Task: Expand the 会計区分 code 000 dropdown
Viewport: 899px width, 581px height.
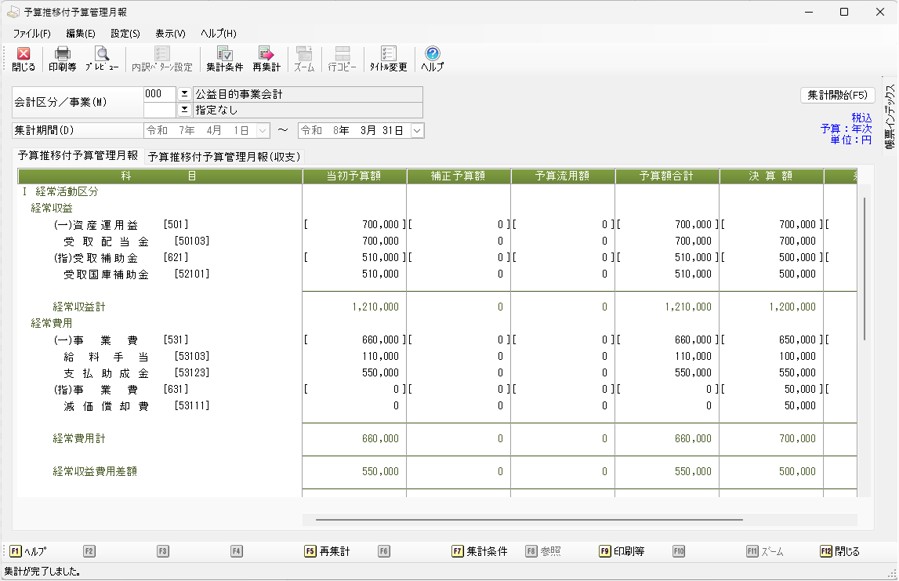Action: click(184, 94)
